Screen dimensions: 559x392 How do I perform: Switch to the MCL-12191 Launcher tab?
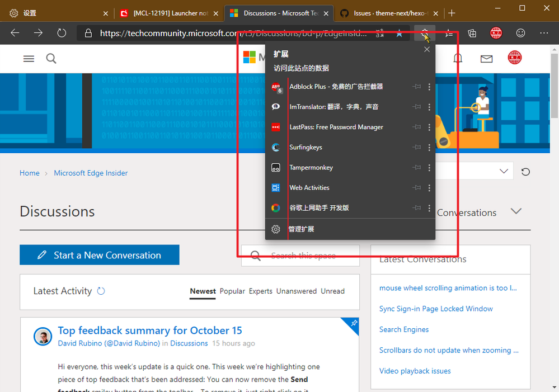169,13
